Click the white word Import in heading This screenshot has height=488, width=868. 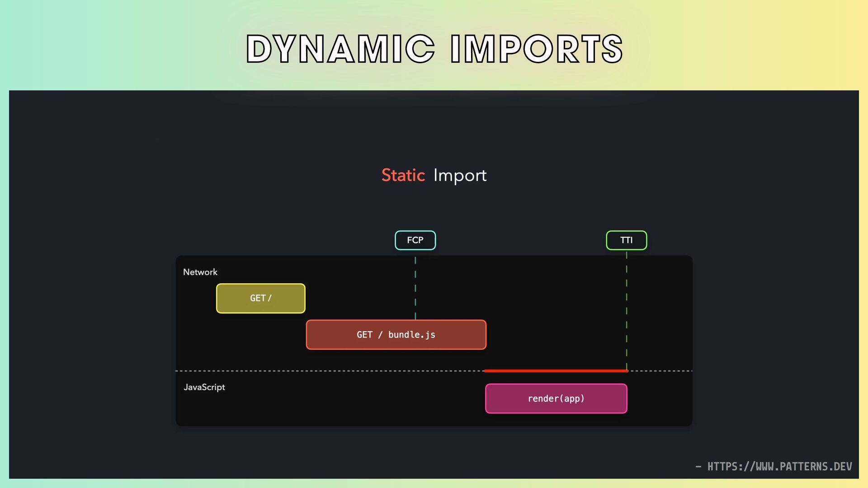(x=460, y=175)
